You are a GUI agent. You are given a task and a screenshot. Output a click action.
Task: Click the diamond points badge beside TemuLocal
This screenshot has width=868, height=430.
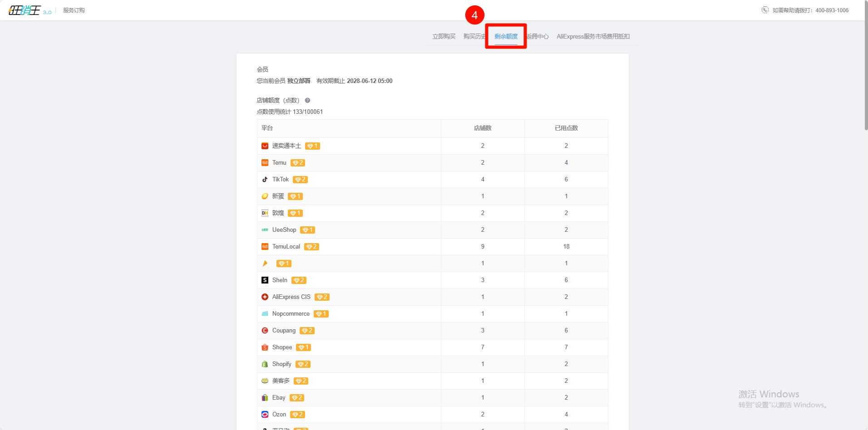point(311,247)
